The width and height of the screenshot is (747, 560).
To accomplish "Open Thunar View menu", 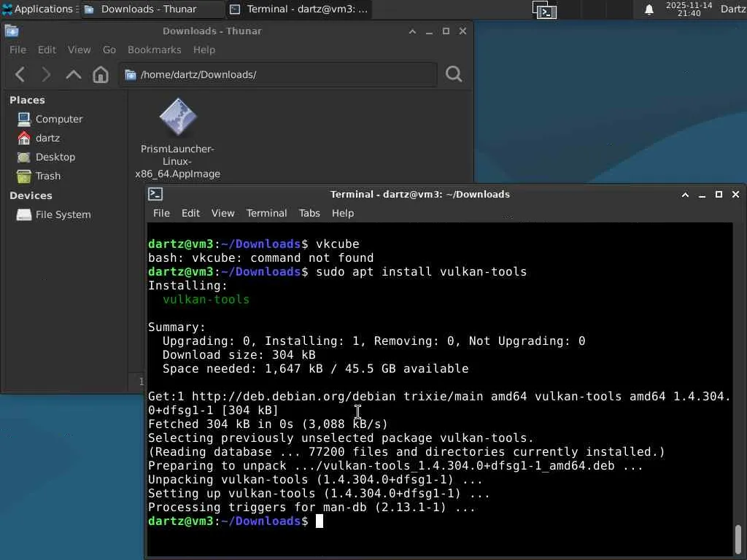I will tap(79, 50).
